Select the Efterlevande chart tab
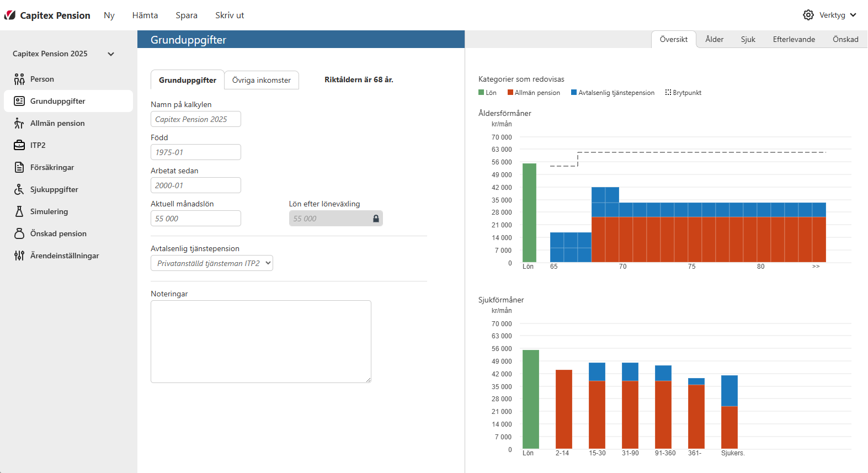This screenshot has width=868, height=473. tap(794, 39)
